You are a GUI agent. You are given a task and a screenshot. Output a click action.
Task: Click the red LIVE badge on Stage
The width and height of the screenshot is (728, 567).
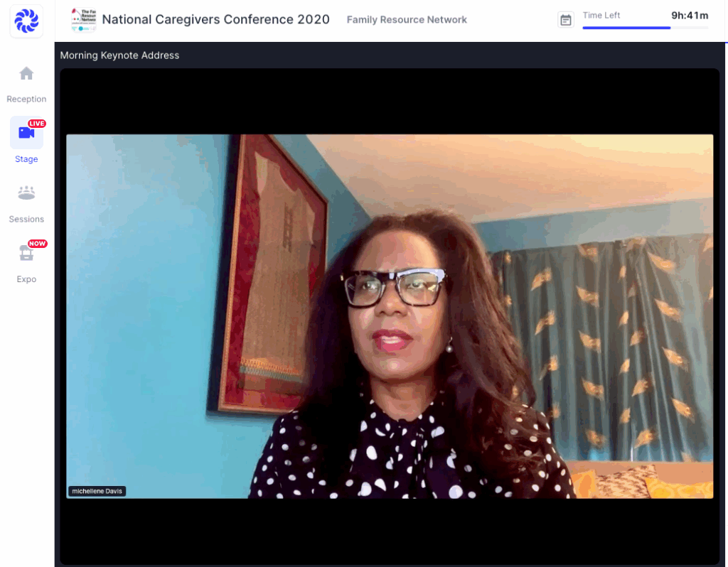[37, 124]
